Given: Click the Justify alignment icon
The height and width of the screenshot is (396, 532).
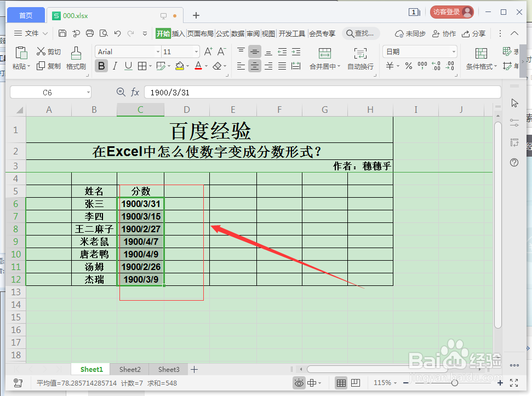Looking at the screenshot, I should pos(282,66).
